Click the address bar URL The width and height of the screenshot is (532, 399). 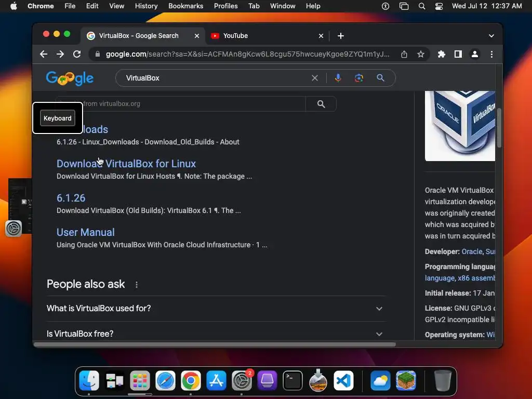(247, 54)
